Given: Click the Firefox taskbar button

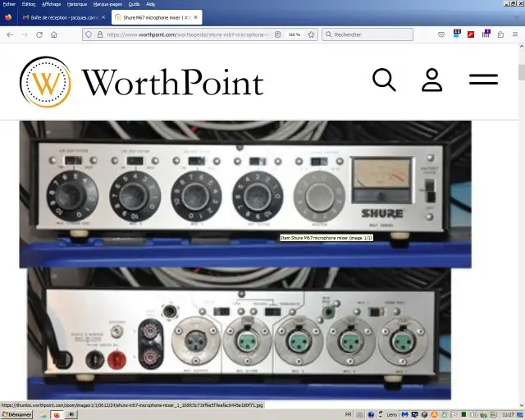Looking at the screenshot, I should 57,415.
